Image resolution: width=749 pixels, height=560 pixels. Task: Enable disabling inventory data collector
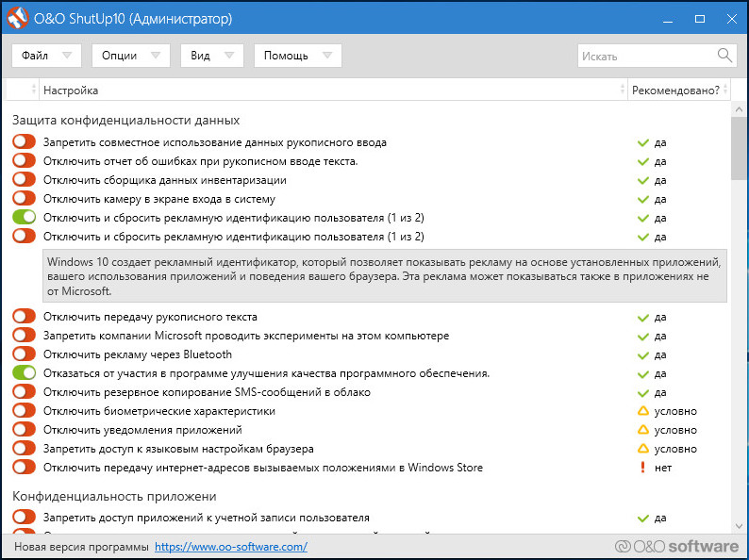24,179
